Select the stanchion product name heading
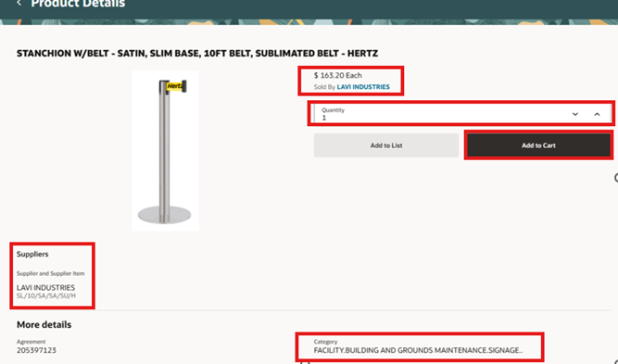Viewport: 618px width, 364px height. click(197, 53)
